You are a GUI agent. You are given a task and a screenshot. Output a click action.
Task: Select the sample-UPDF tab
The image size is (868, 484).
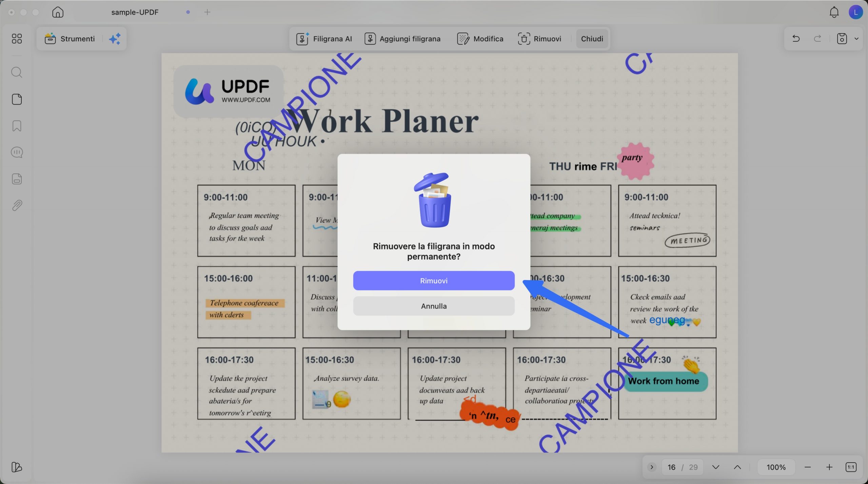coord(135,12)
